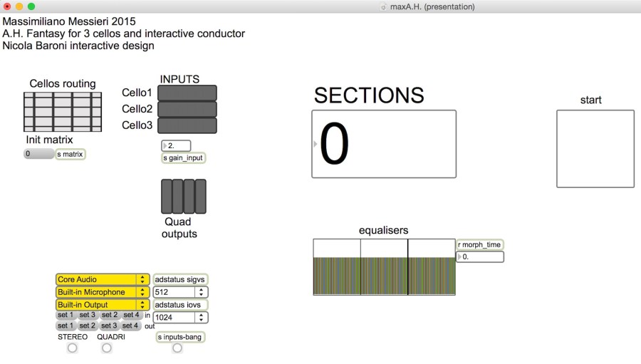Click the Init matrix 0 message button
Screen dimensions: 641x364
point(38,154)
